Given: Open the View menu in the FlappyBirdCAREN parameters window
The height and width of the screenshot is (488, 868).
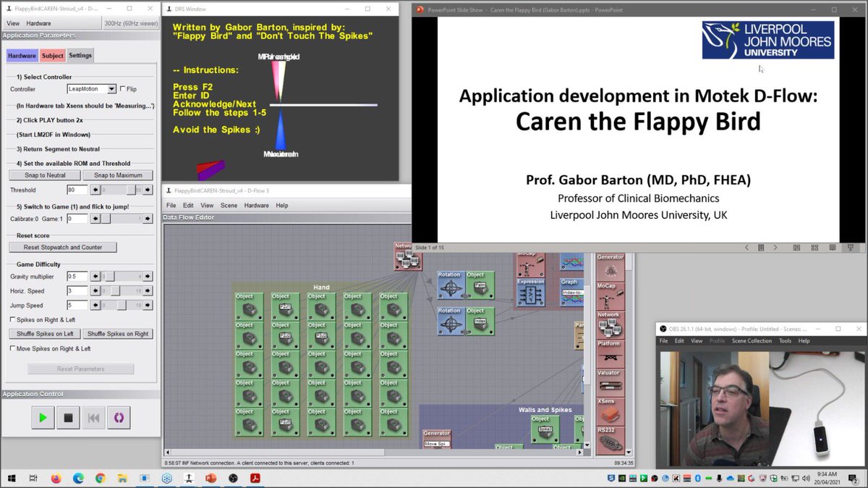Looking at the screenshot, I should click(x=13, y=23).
